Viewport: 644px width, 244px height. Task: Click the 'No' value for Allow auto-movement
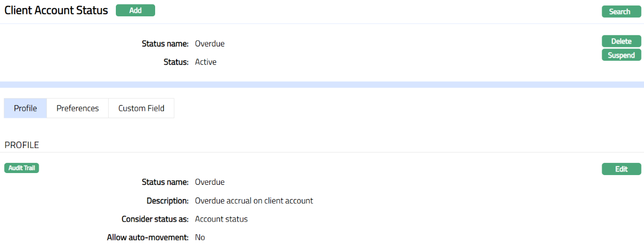[200, 237]
